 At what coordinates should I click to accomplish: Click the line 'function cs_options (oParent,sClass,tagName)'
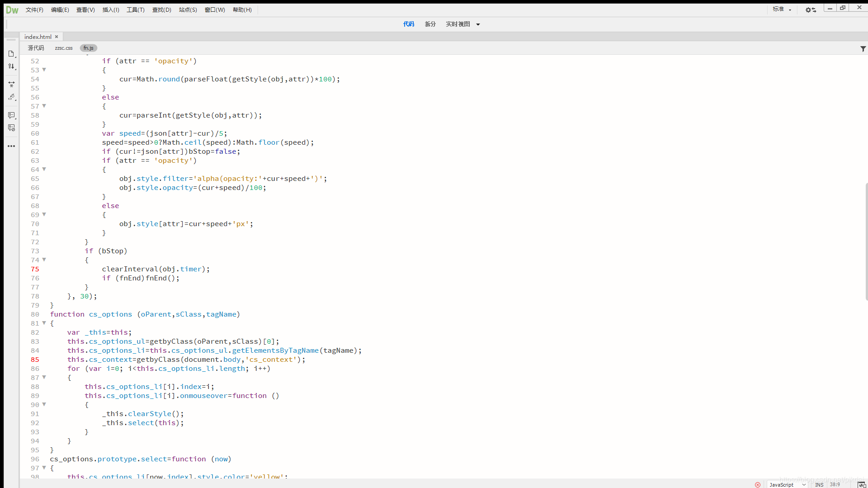click(145, 314)
